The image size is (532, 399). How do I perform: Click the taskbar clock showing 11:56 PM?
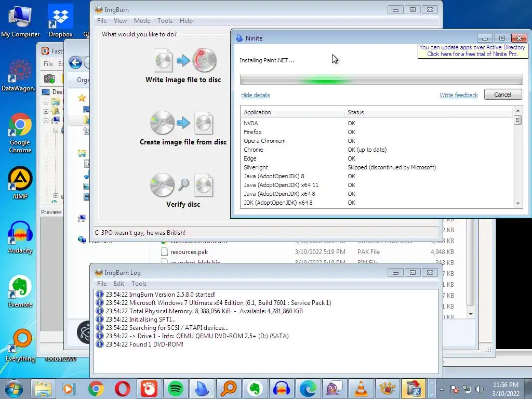click(x=506, y=389)
